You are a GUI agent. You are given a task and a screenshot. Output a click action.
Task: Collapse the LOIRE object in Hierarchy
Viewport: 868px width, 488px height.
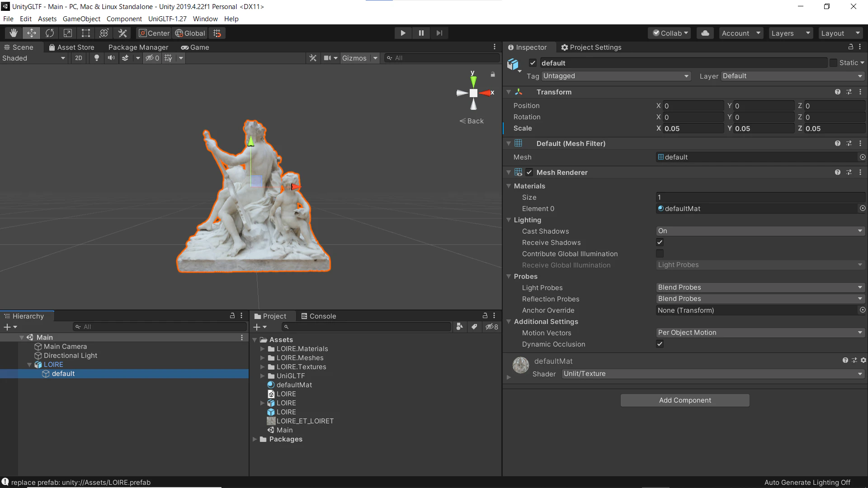[x=29, y=365]
